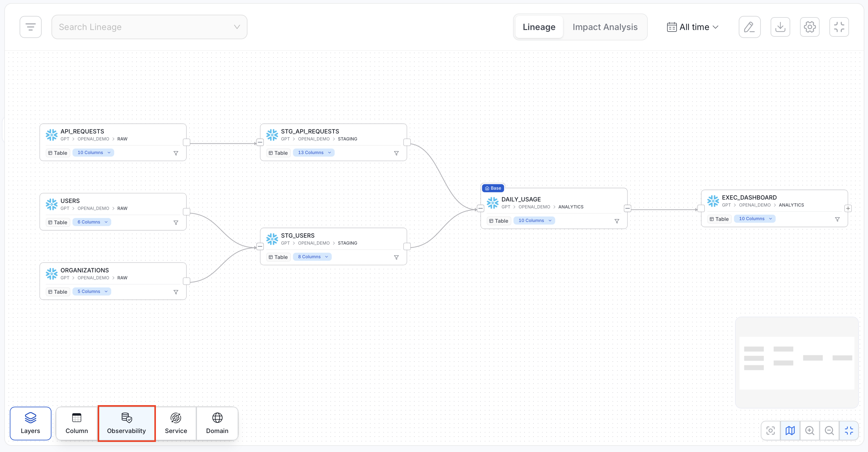Click the bottom-right blue collapse icon
The height and width of the screenshot is (452, 868).
[x=849, y=431]
